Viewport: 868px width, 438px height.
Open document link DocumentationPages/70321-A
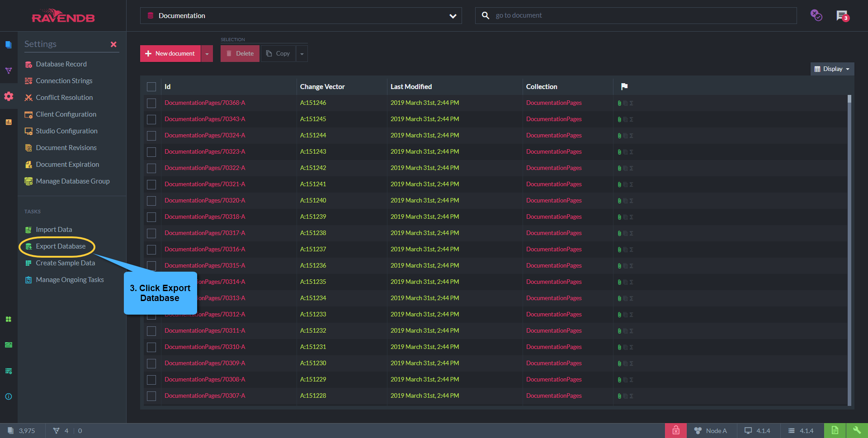point(205,184)
